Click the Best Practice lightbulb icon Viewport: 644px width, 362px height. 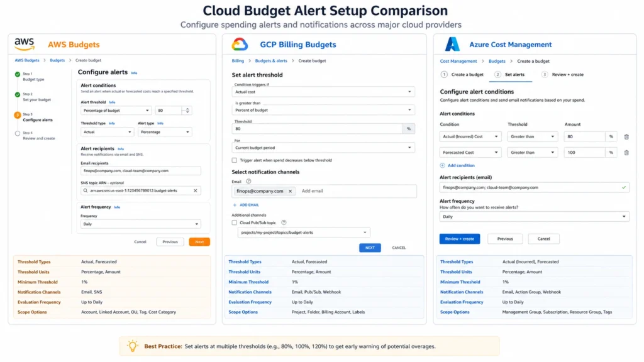click(132, 346)
